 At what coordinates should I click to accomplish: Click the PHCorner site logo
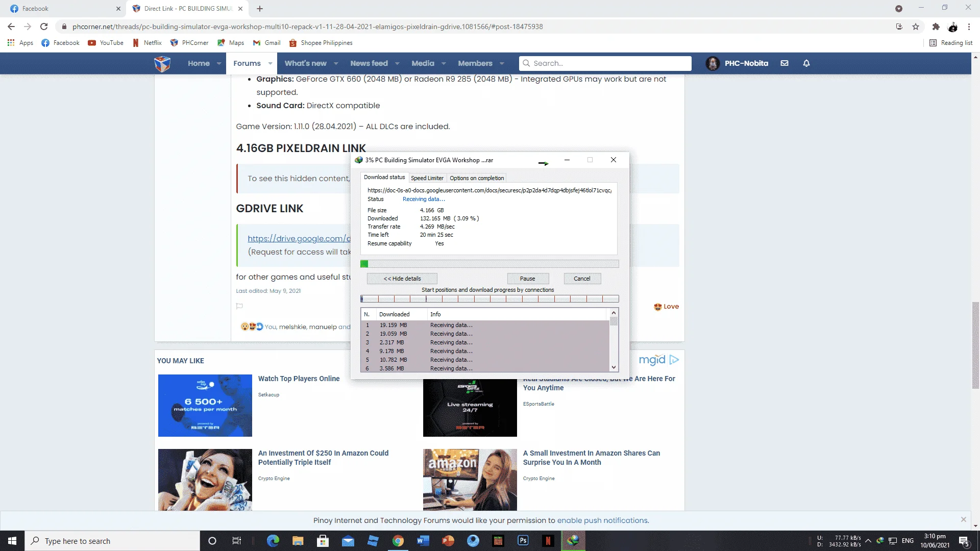[162, 63]
